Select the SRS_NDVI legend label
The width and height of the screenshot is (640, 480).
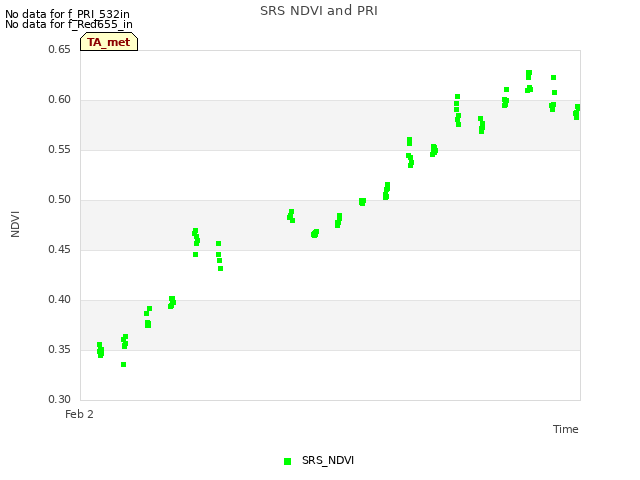[328, 460]
